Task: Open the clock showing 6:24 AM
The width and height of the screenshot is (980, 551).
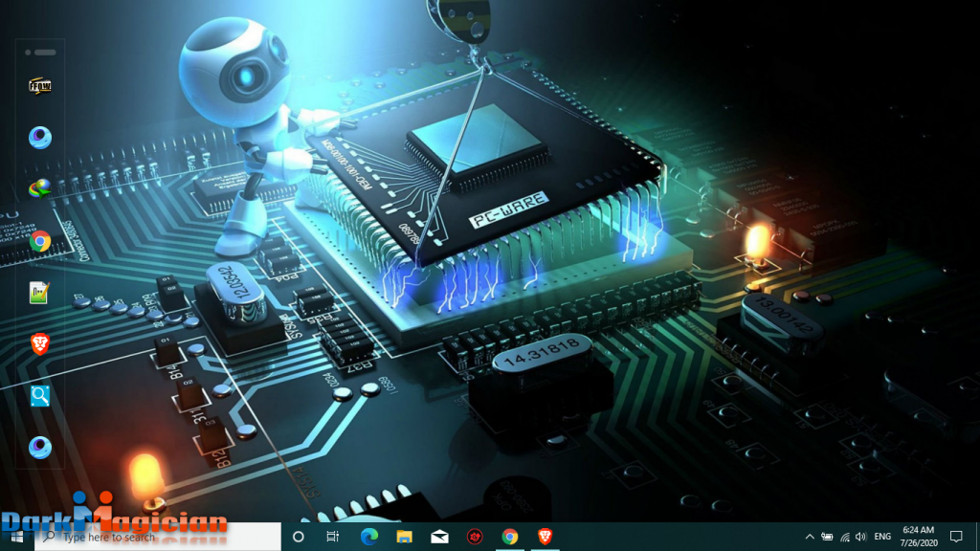Action: 919,537
